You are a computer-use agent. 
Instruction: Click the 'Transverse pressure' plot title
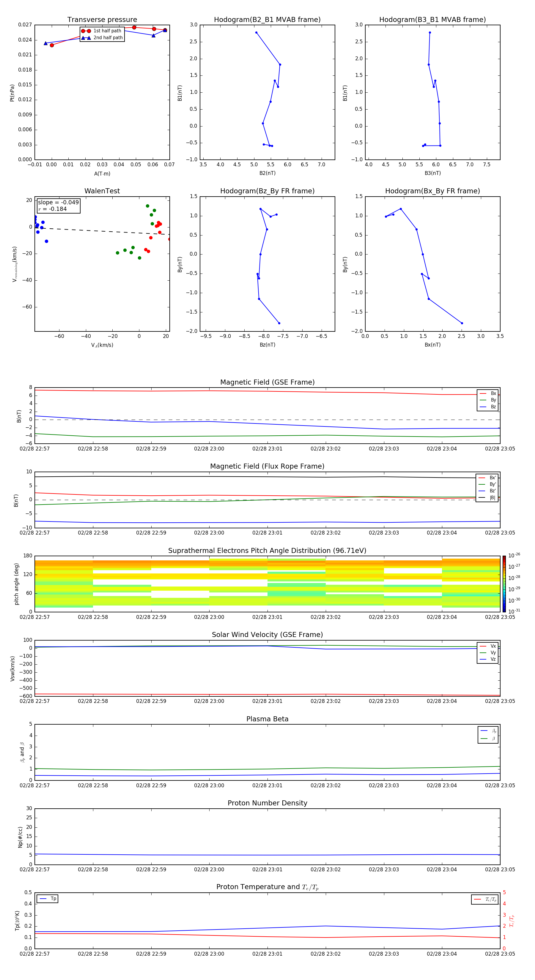click(102, 20)
